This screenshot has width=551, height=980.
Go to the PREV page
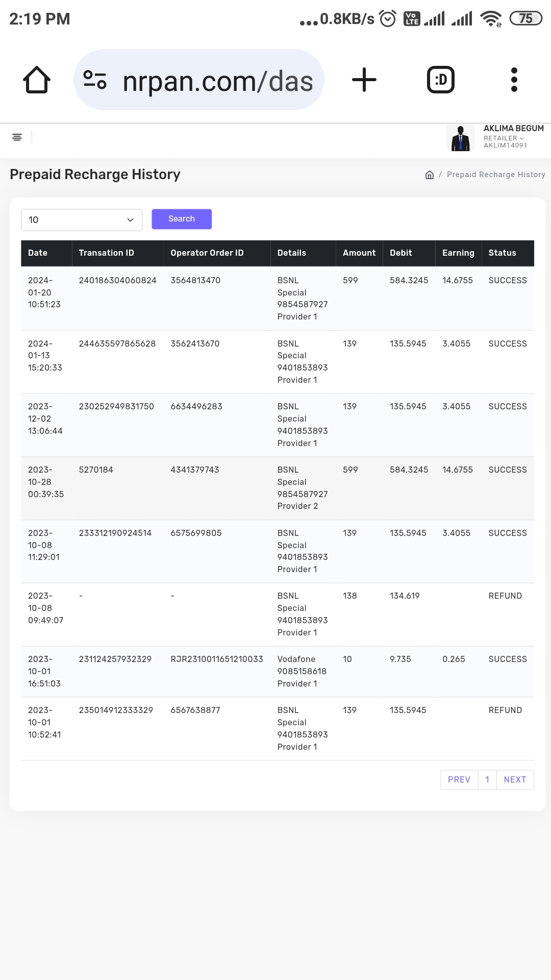[x=459, y=780]
